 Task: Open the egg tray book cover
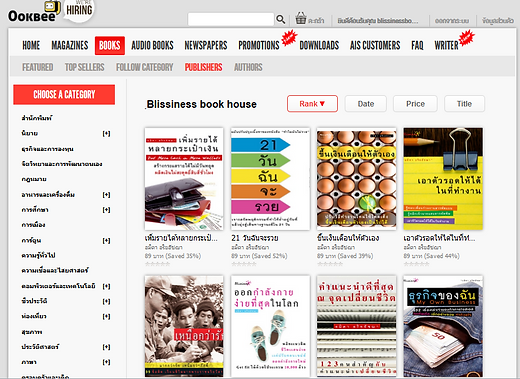(357, 179)
